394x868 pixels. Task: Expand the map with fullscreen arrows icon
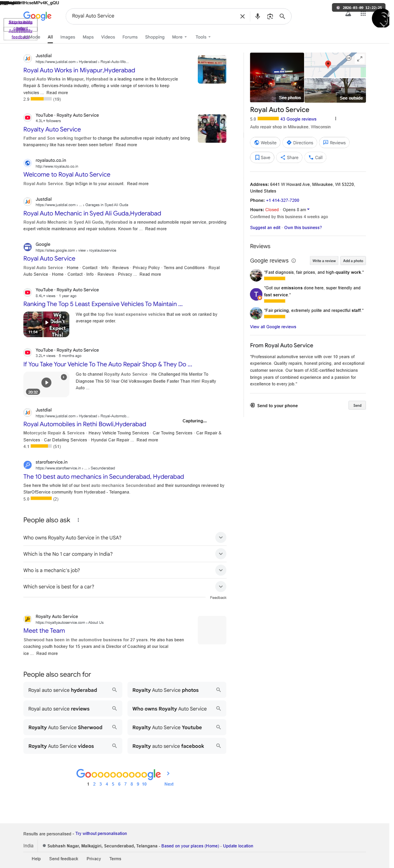[360, 59]
